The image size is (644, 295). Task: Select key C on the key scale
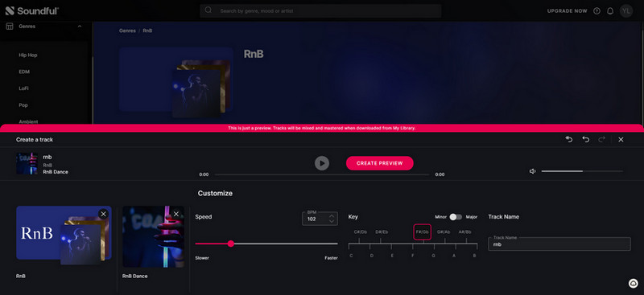pos(351,256)
